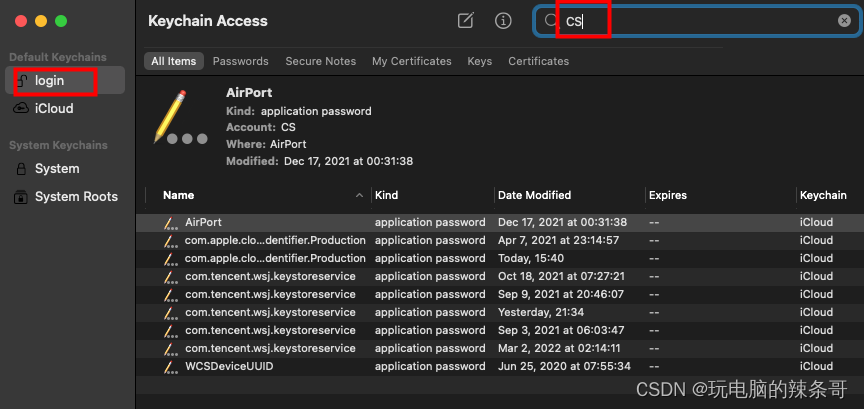Click the iCloud keychain cell on the AirPort row
Image resolution: width=864 pixels, height=409 pixels.
click(x=816, y=223)
